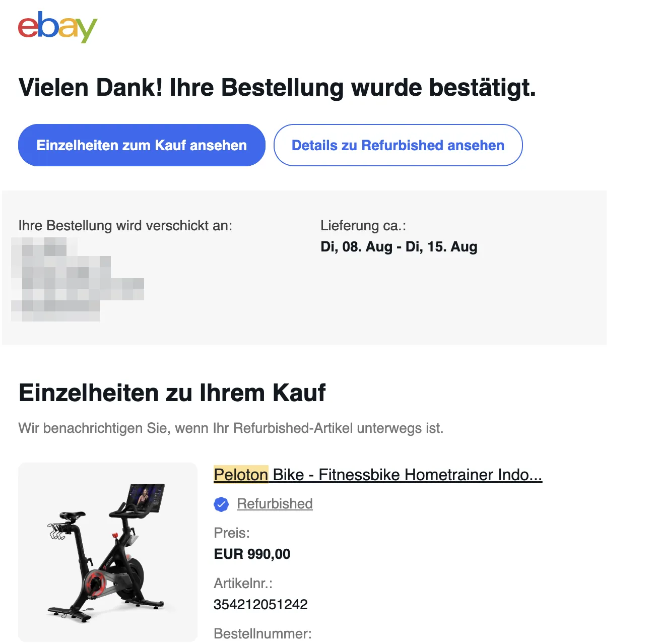This screenshot has width=657, height=644.
Task: Click the Vielen Dank confirmation heading
Action: [277, 87]
